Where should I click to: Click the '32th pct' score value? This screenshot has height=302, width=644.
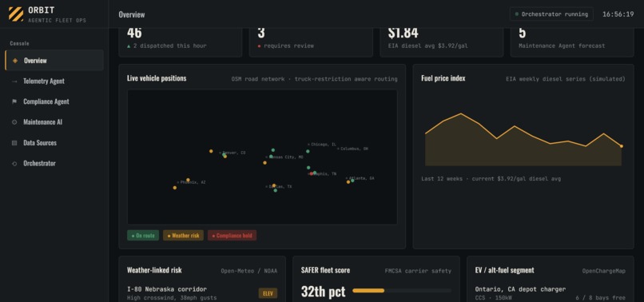(x=324, y=292)
